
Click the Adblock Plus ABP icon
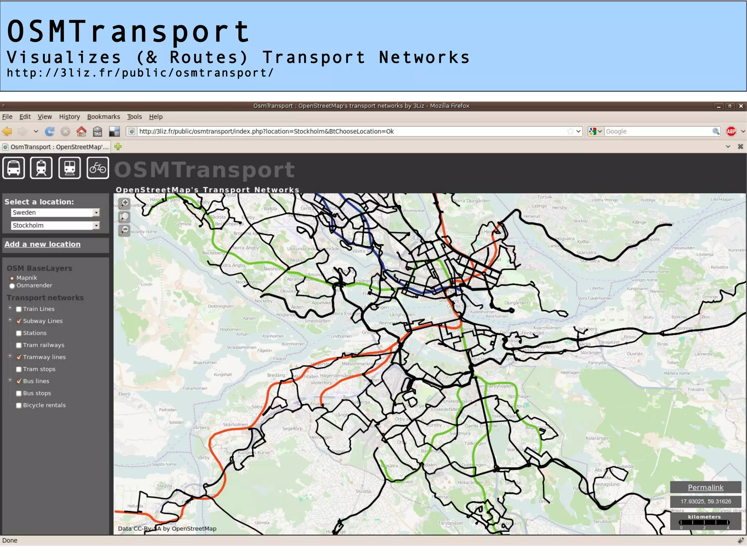click(731, 131)
